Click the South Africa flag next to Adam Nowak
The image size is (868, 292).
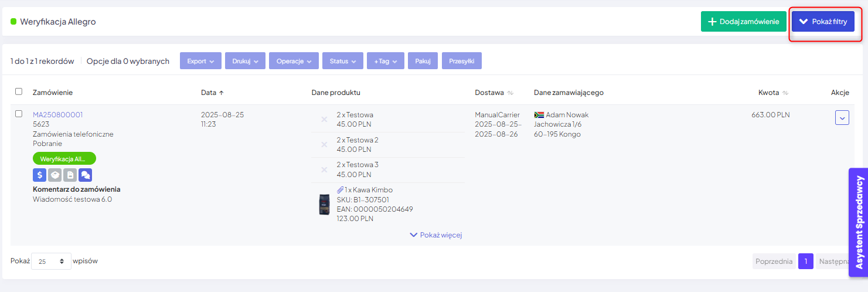pos(539,115)
